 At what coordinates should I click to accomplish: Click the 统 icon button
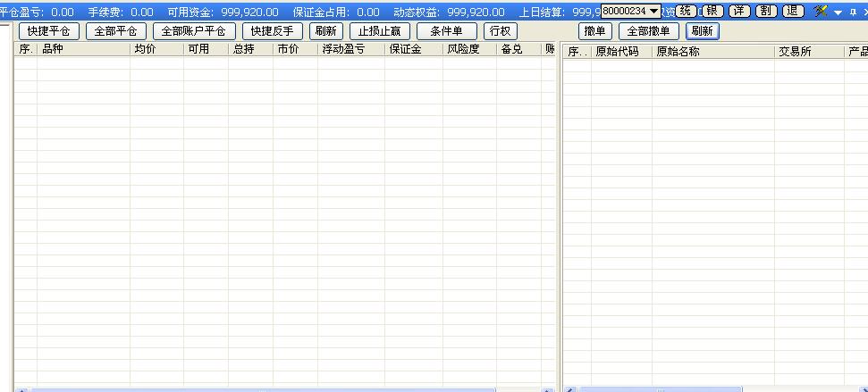686,11
